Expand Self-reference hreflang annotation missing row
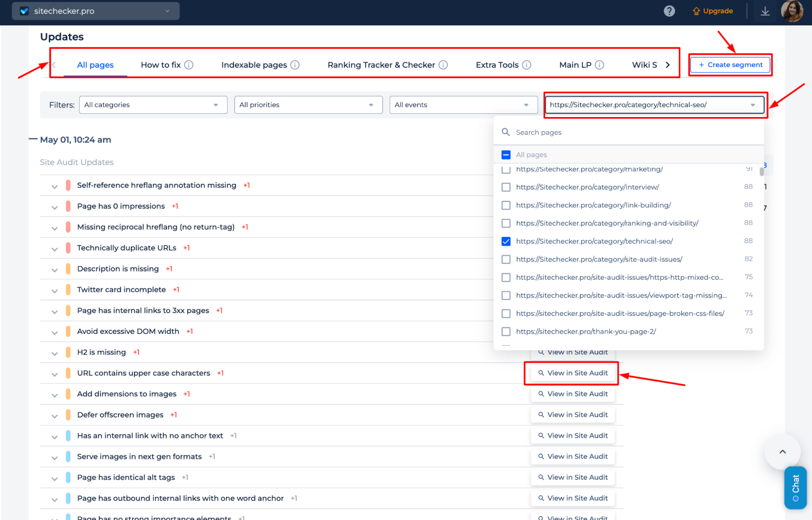Viewport: 812px width, 520px height. 54,187
